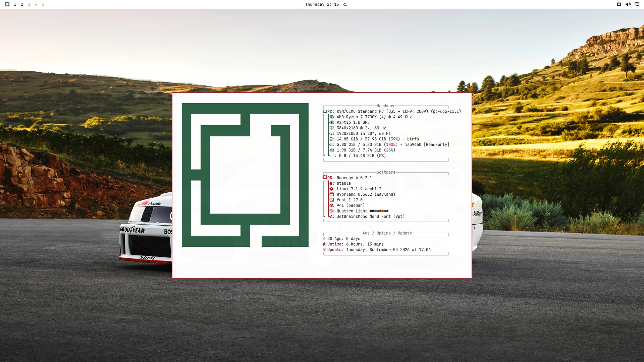Click the terminal icon beside foot 1.27.0
This screenshot has width=644, height=362.
point(331,200)
